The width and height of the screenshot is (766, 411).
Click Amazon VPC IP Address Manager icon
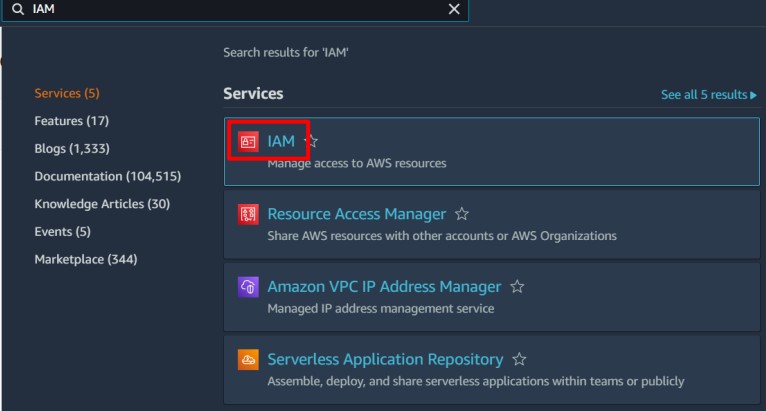(x=248, y=287)
